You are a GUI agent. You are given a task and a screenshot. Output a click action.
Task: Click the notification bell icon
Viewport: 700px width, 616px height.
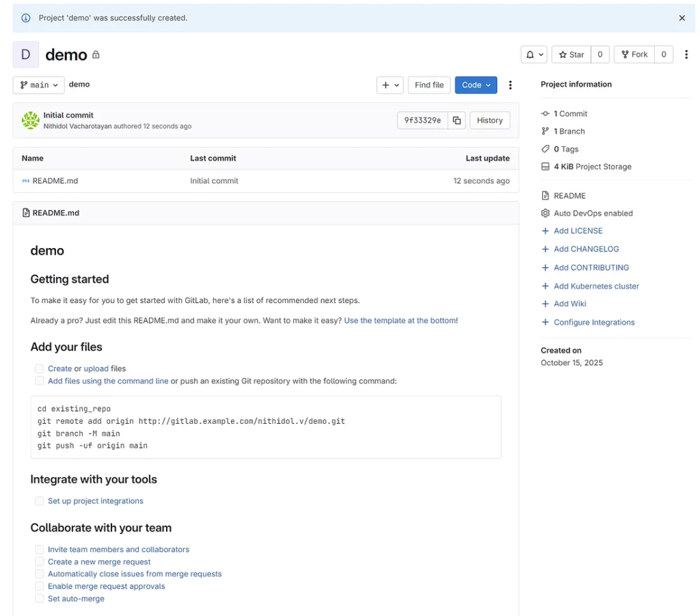[535, 55]
